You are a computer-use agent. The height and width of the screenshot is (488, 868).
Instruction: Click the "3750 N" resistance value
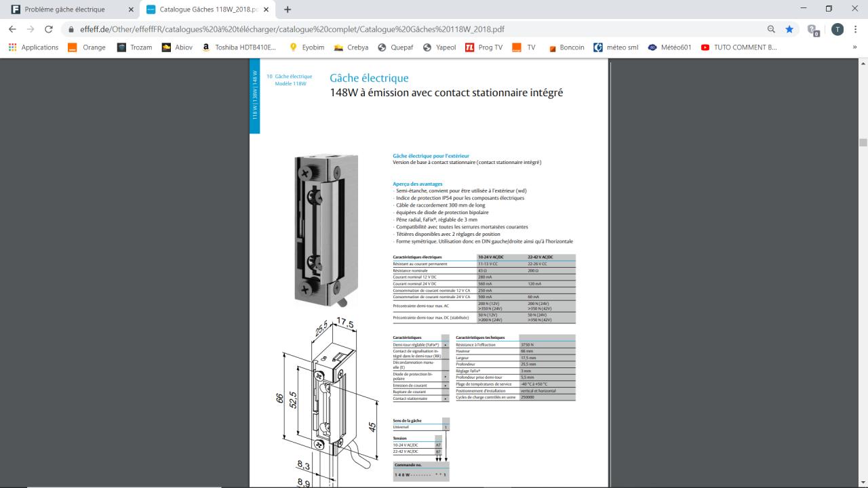tap(528, 345)
